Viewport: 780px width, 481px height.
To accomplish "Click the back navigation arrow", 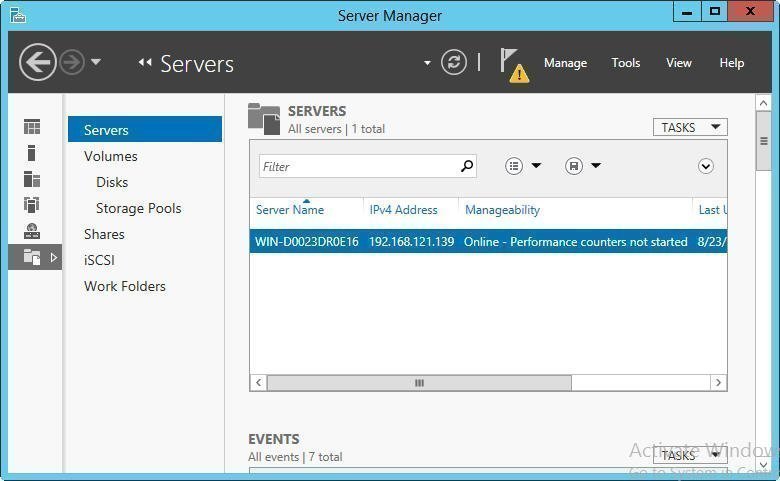I will [x=38, y=62].
